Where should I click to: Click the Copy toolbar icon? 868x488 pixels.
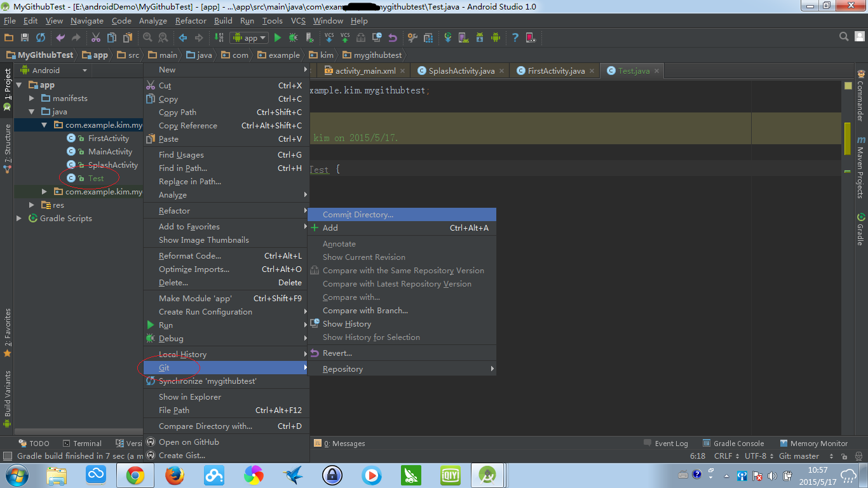[112, 38]
